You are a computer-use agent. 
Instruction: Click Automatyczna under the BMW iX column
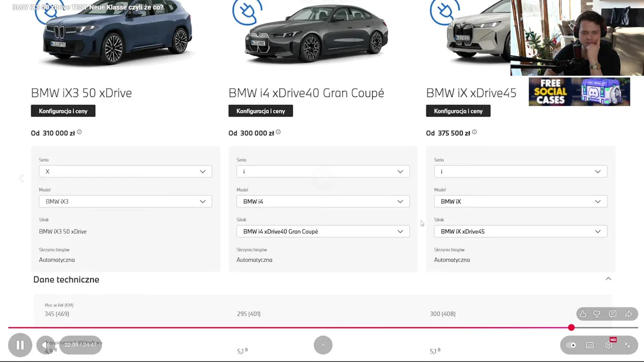pyautogui.click(x=452, y=260)
